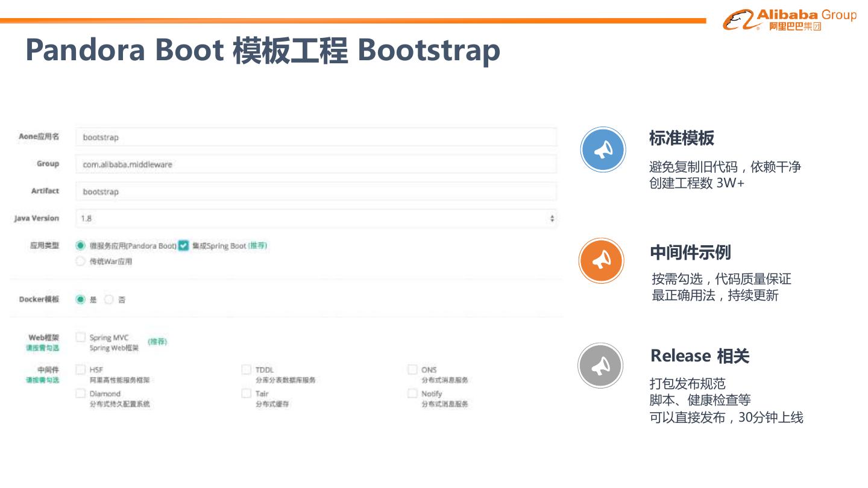Click the Spring Web框架 description text
Screen dimensions: 868x488
(114, 348)
